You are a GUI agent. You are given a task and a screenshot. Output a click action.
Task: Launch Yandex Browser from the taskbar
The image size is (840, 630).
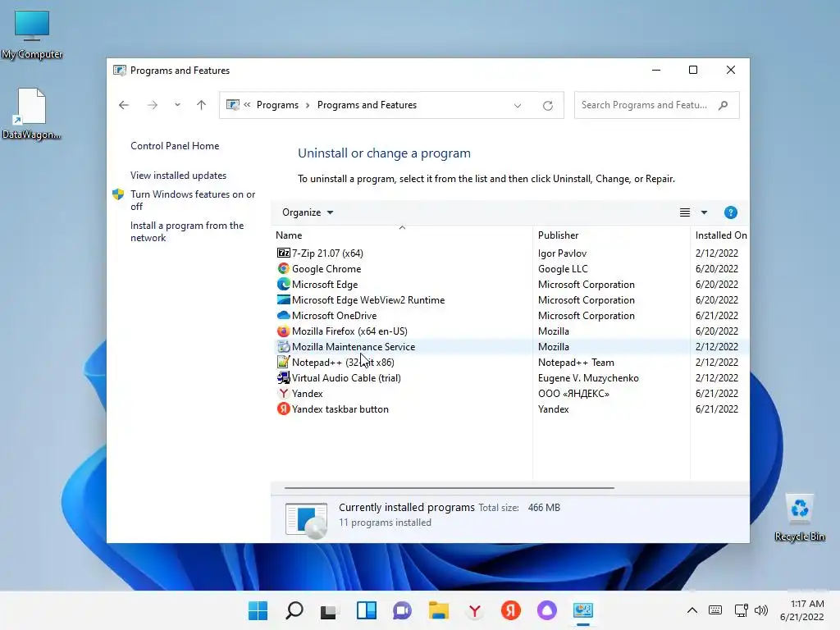[475, 610]
